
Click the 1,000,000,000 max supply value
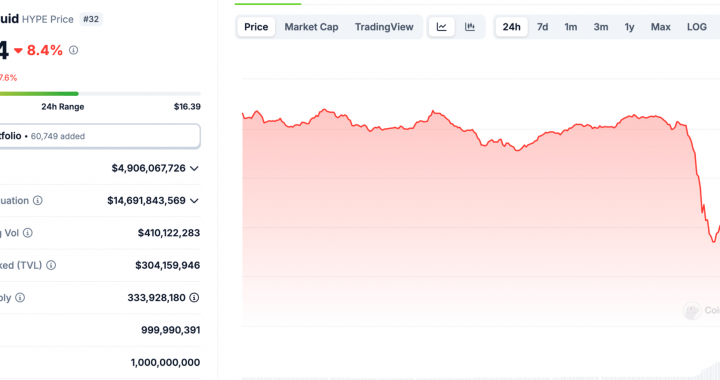point(165,363)
